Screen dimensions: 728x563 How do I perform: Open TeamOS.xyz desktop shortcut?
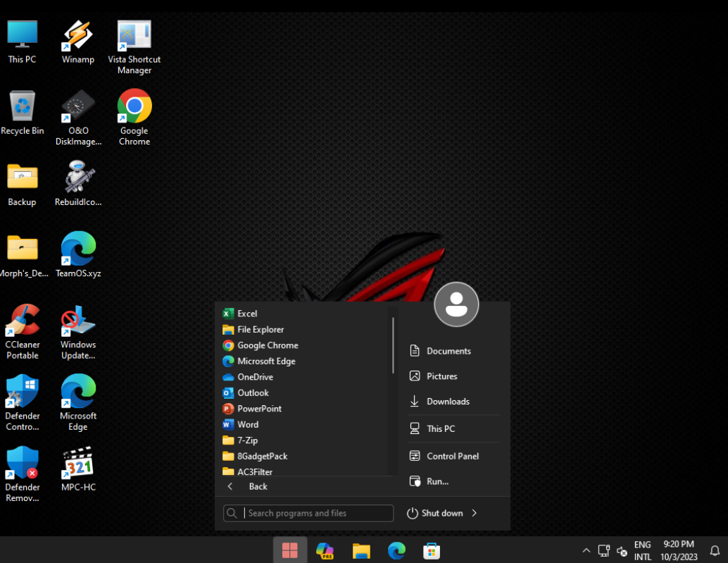[x=78, y=255]
